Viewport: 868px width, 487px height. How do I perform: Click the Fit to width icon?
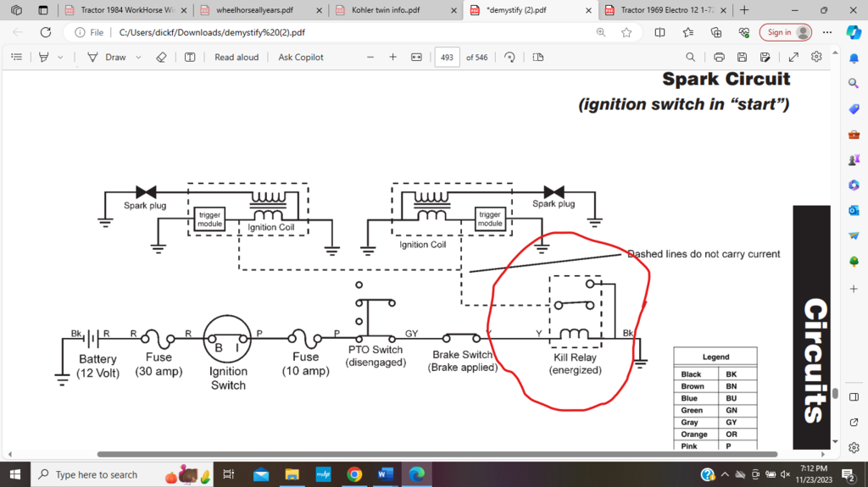click(416, 58)
